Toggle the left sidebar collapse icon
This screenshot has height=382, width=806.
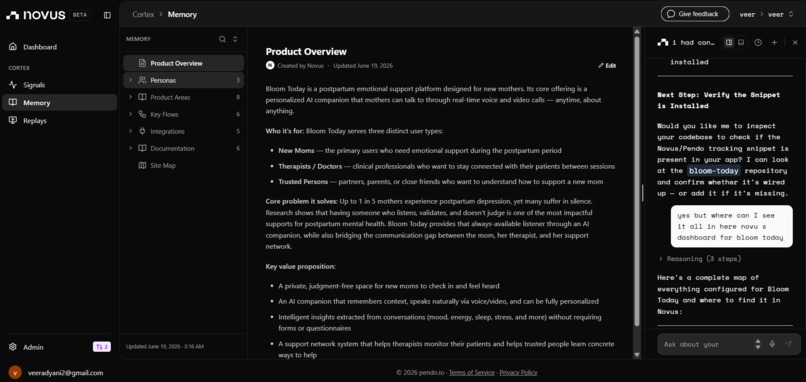point(107,15)
